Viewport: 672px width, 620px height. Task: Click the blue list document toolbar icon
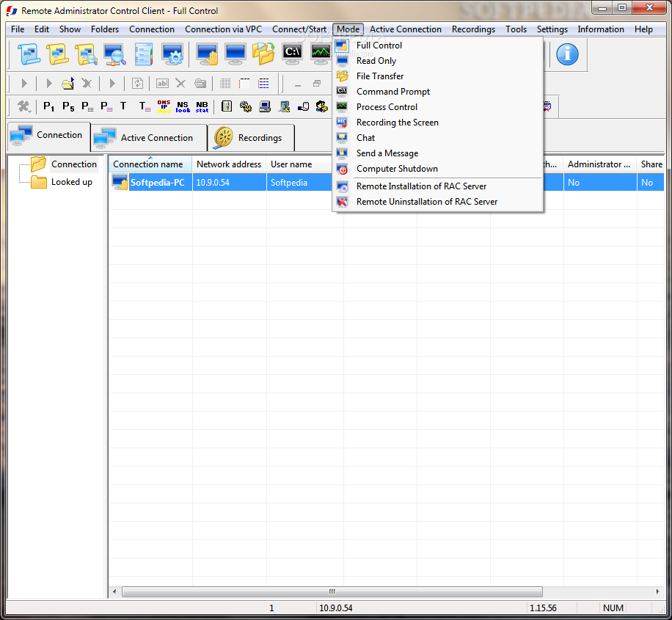pyautogui.click(x=144, y=54)
